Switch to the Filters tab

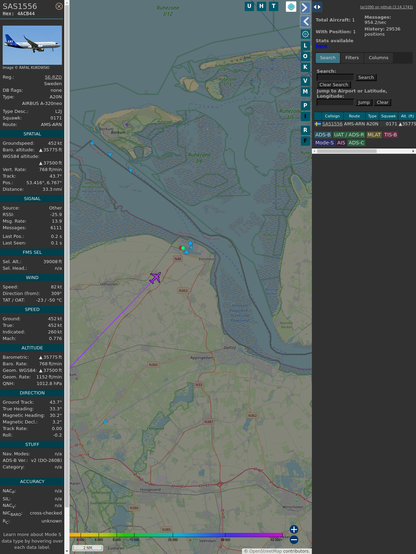[x=352, y=58]
